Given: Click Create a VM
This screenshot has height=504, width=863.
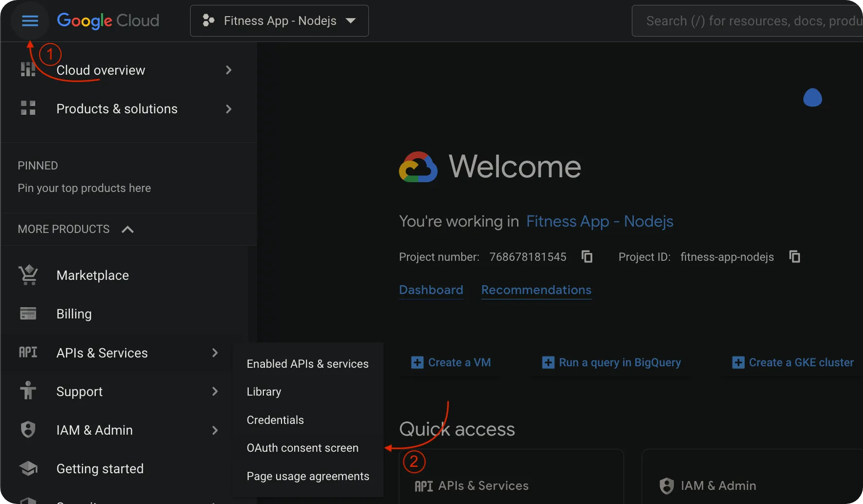Looking at the screenshot, I should (451, 362).
